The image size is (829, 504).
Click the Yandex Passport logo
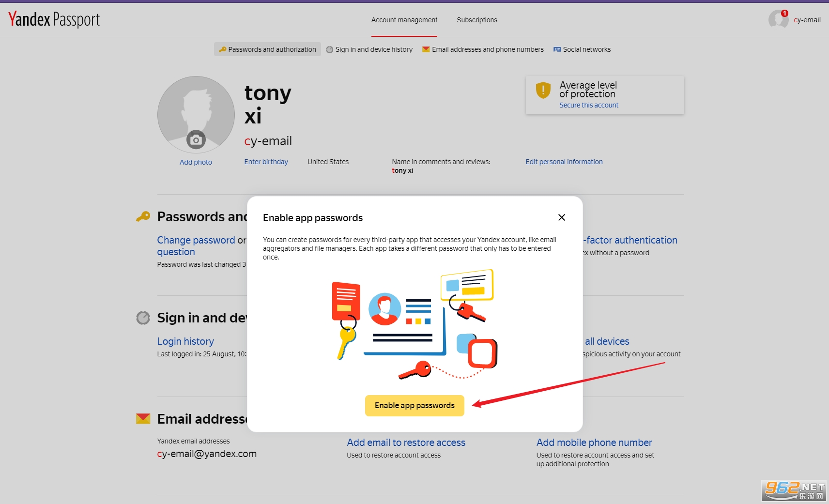pos(54,19)
